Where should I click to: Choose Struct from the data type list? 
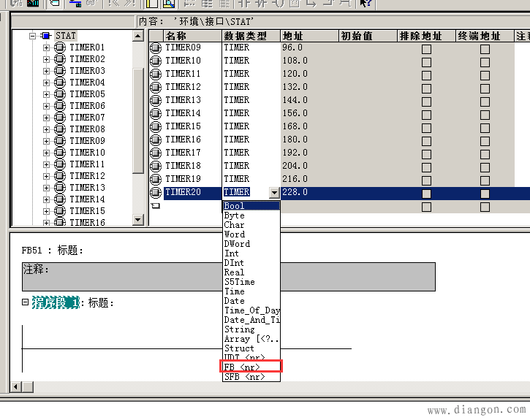point(251,348)
